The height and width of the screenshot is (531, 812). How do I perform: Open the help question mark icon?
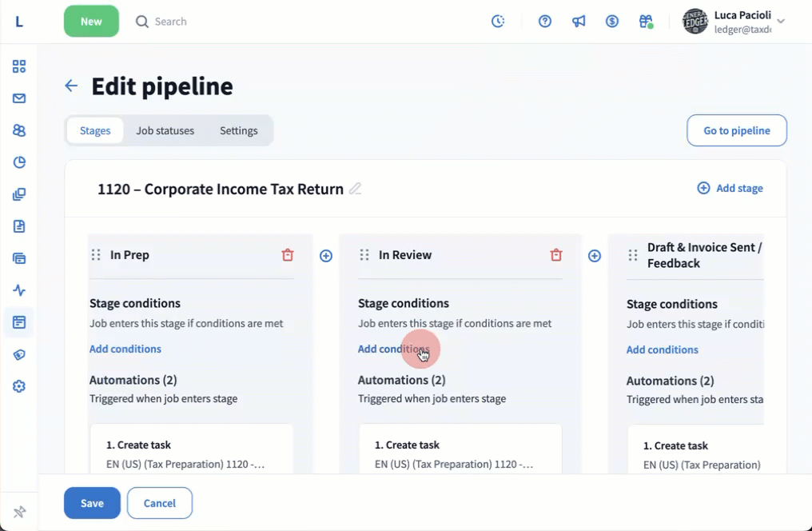(545, 22)
